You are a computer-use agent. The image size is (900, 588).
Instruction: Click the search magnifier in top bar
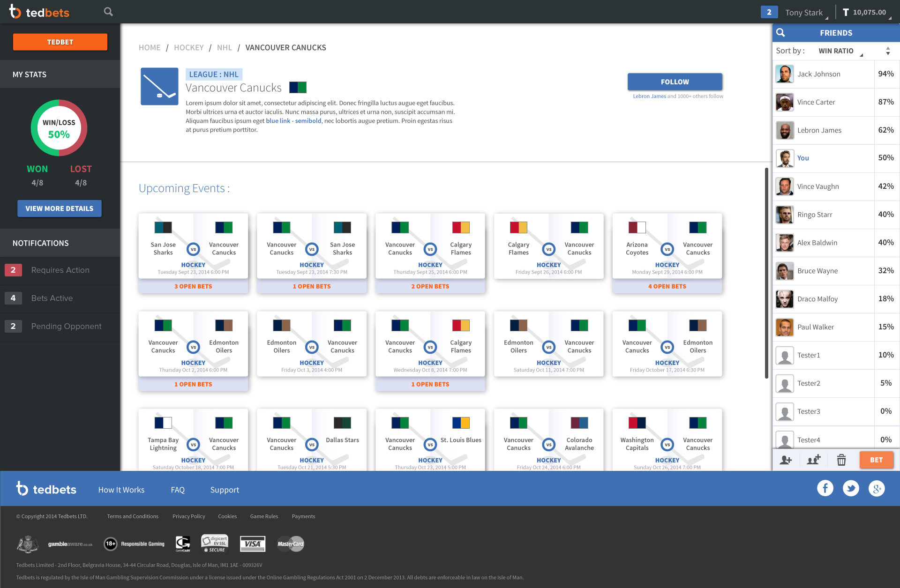coord(108,12)
